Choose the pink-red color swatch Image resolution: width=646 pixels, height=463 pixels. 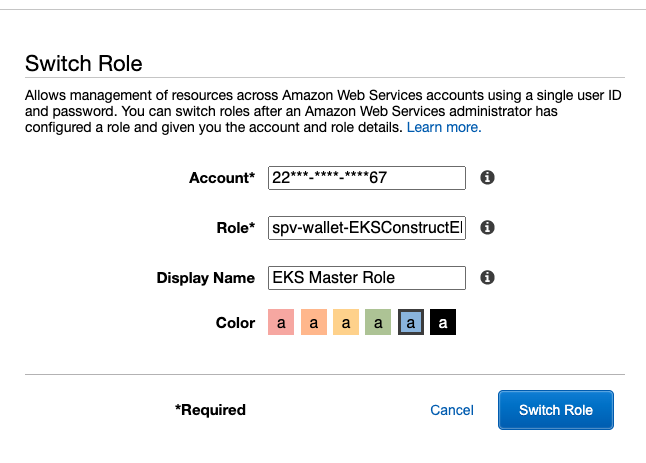(281, 322)
